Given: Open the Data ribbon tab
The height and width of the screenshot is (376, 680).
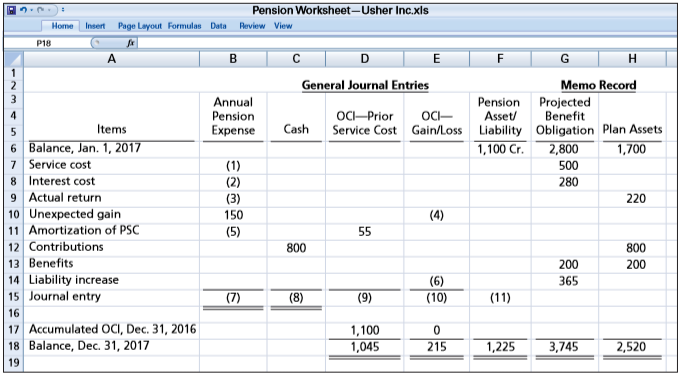Looking at the screenshot, I should point(219,26).
